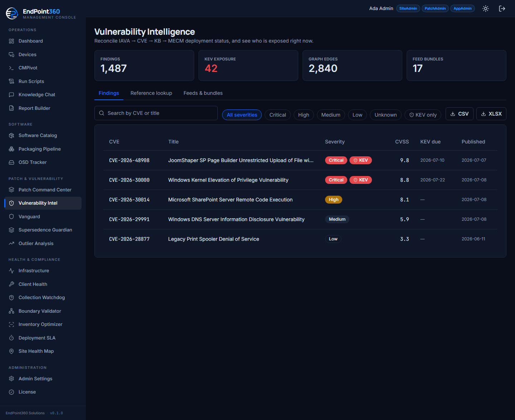This screenshot has height=420, width=515.
Task: Open the Ada Admin user name
Action: coord(381,9)
